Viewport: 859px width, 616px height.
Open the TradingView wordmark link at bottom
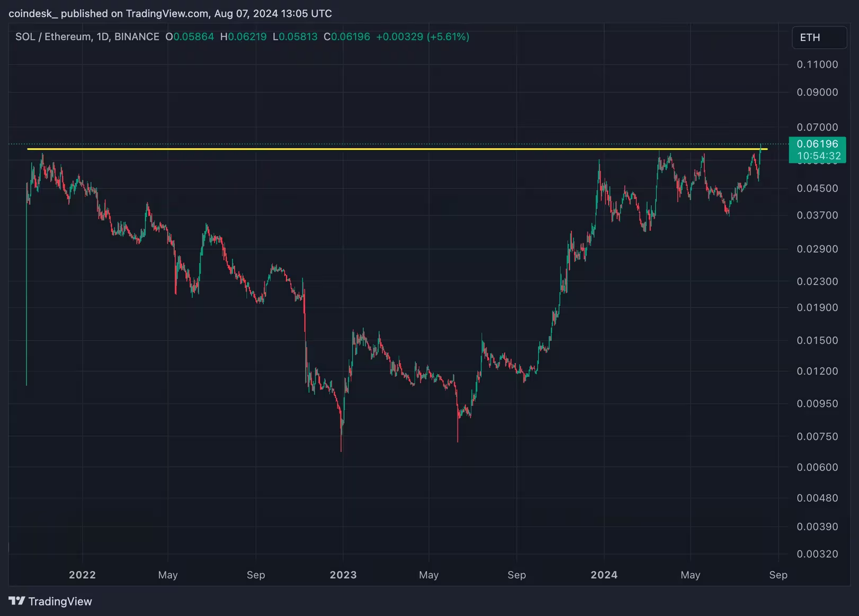60,601
